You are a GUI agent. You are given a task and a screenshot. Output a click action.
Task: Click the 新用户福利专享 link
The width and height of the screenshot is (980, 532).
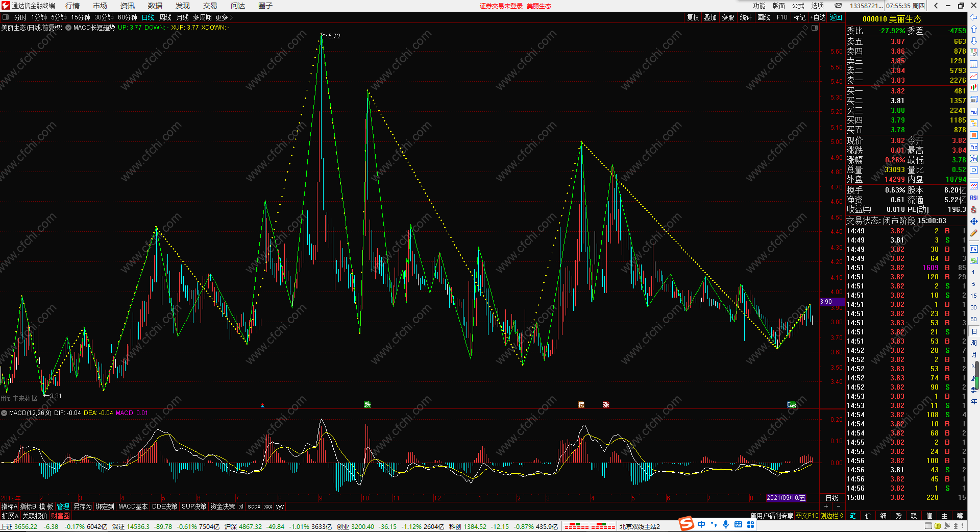pyautogui.click(x=772, y=516)
